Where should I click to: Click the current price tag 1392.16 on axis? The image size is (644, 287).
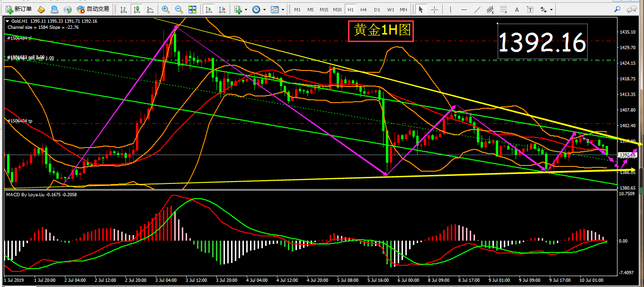[x=627, y=155]
